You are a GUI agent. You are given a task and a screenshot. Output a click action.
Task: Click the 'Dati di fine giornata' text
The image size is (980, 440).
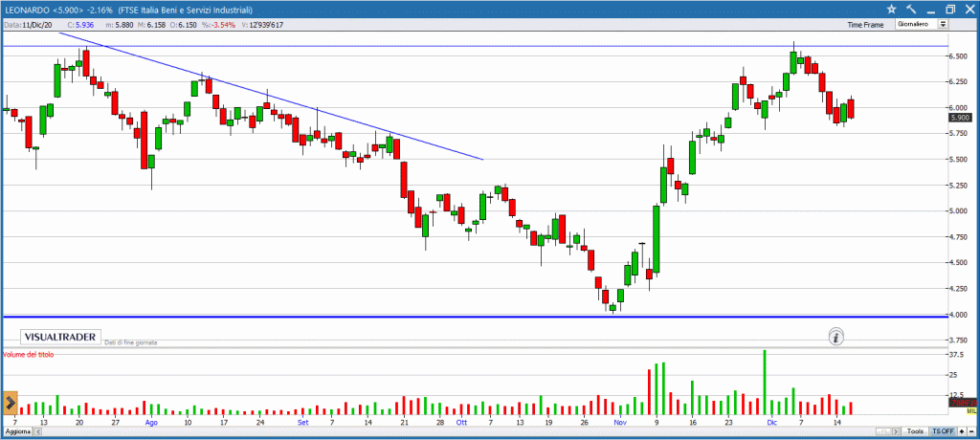point(130,342)
